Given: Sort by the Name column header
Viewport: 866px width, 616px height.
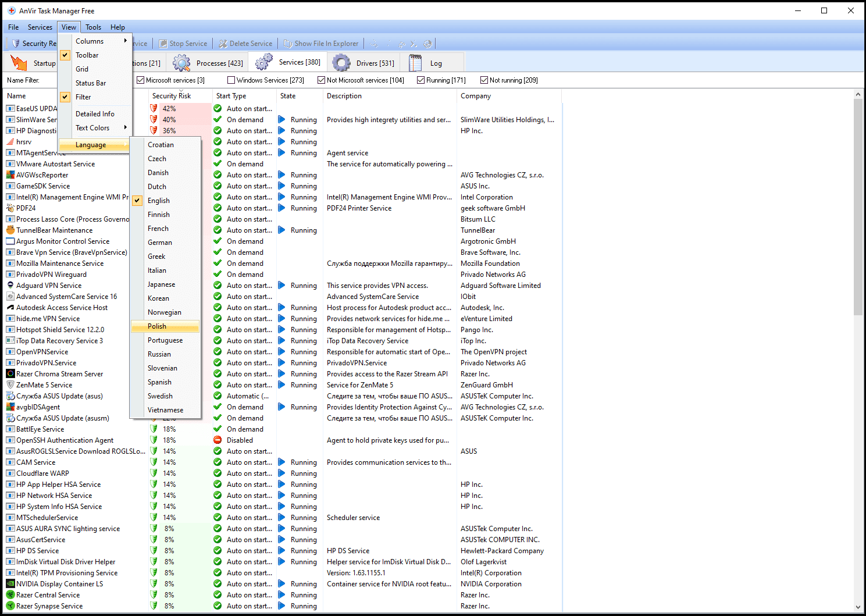Looking at the screenshot, I should click(76, 96).
